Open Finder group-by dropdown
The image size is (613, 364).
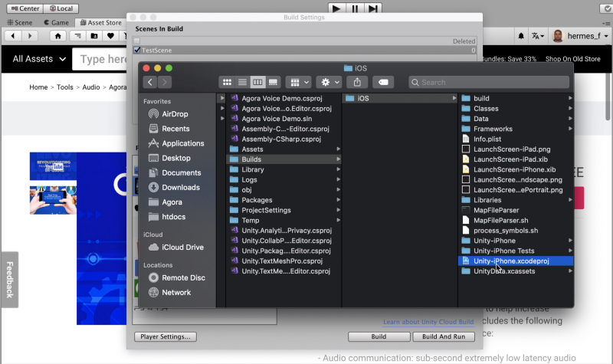tap(299, 82)
